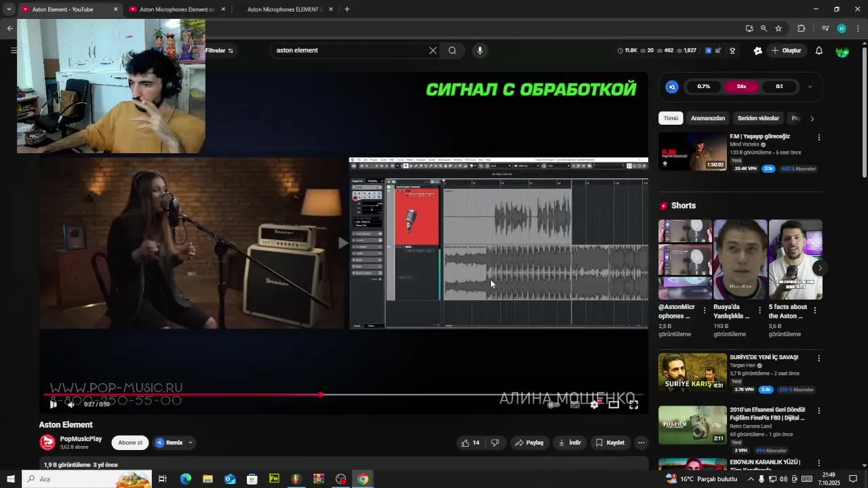The height and width of the screenshot is (488, 868).
Task: Open the Fujifilm FinePix F80 video thumbnail
Action: tap(692, 425)
